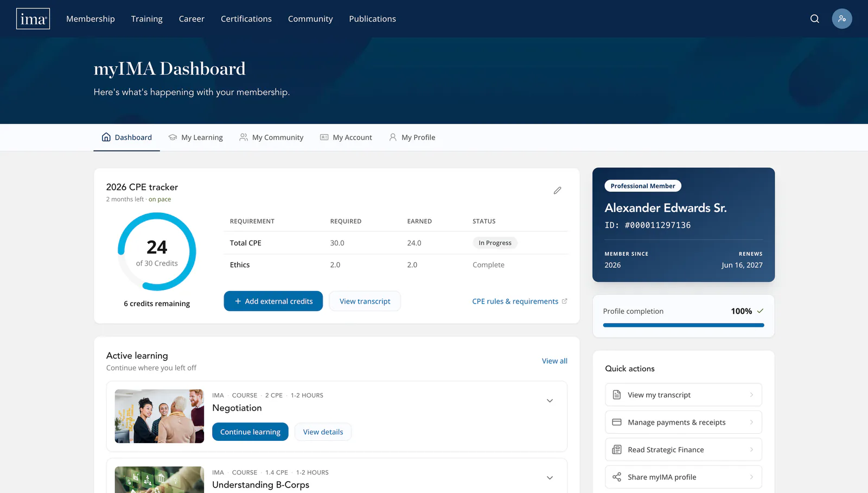Click the arrow on View my transcript row
The height and width of the screenshot is (493, 868).
pyautogui.click(x=751, y=395)
